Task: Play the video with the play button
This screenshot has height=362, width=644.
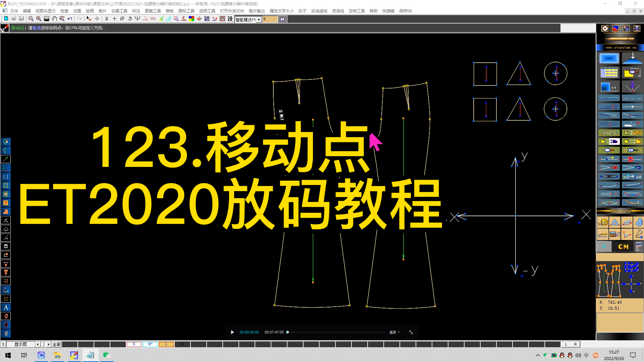Action: pyautogui.click(x=232, y=332)
